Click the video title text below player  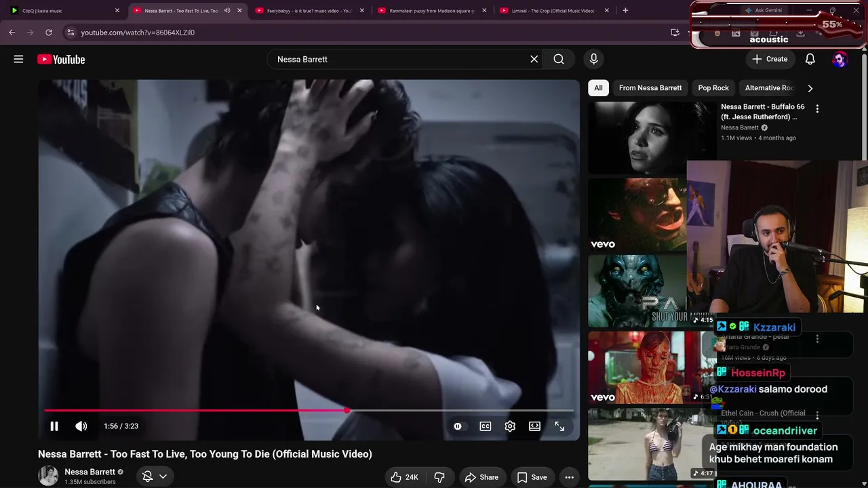[x=205, y=454]
